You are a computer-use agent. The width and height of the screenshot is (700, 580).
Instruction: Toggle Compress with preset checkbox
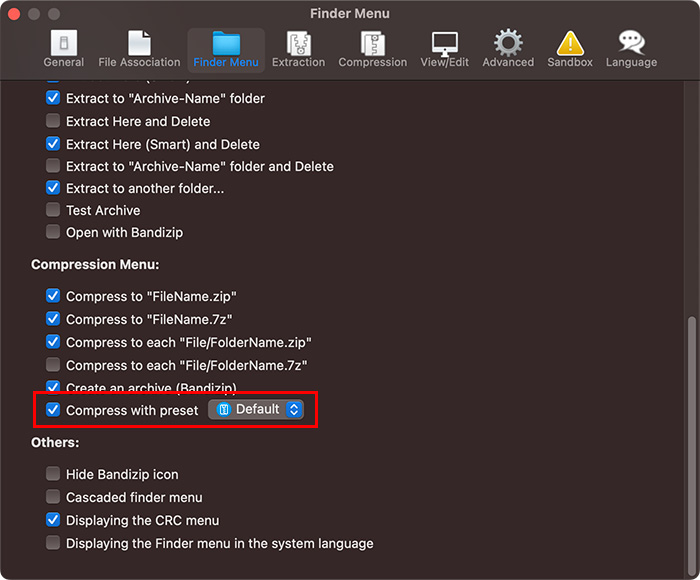click(x=54, y=410)
